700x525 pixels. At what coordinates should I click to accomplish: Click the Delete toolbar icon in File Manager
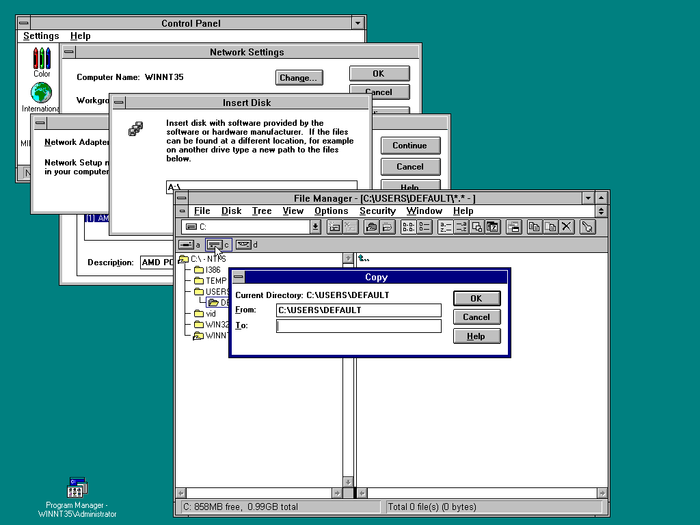(x=567, y=227)
